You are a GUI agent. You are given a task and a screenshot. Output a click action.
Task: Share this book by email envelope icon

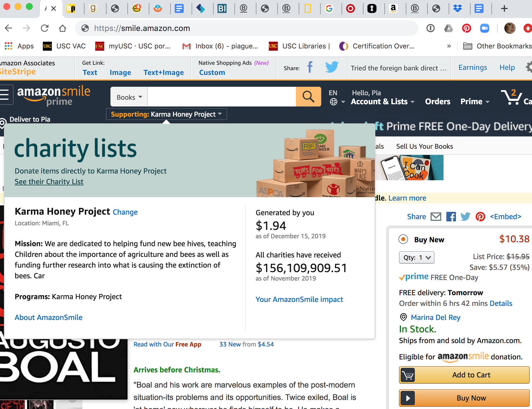tap(436, 217)
